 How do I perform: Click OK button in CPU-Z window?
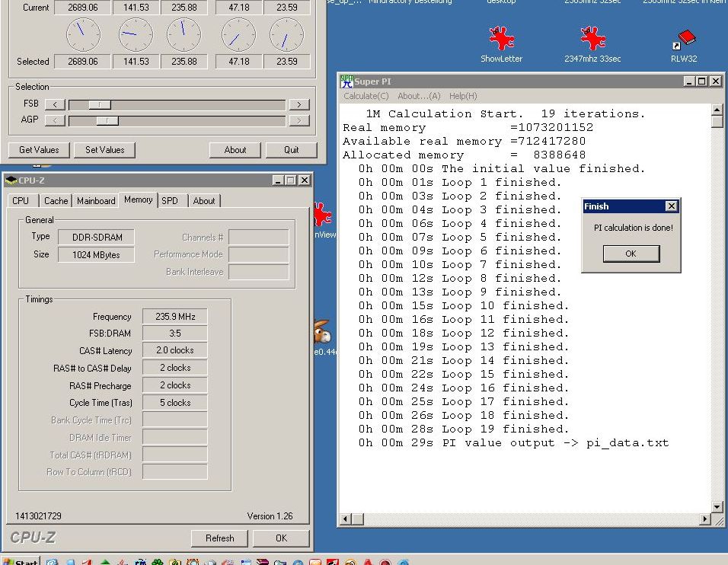coord(281,538)
